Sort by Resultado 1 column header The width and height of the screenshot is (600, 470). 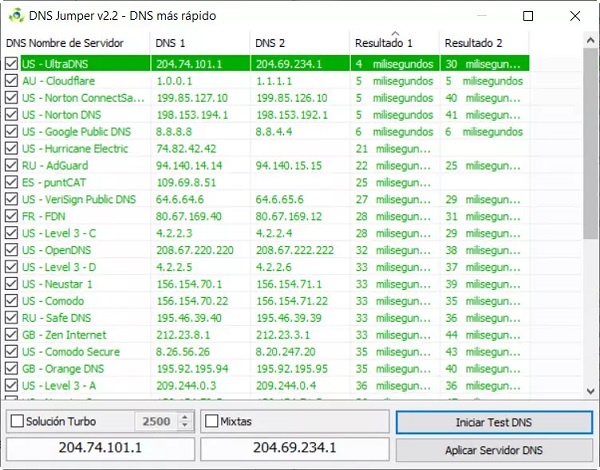[x=395, y=43]
